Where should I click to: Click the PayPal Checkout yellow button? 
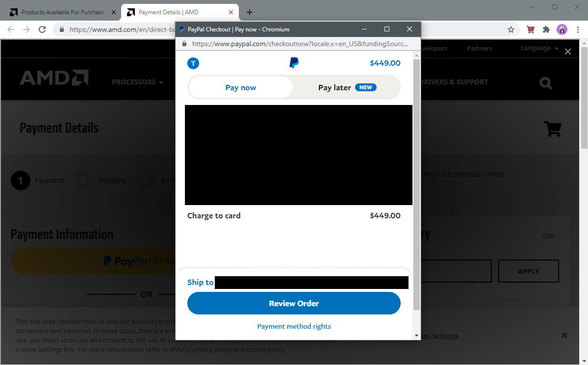[x=93, y=261]
